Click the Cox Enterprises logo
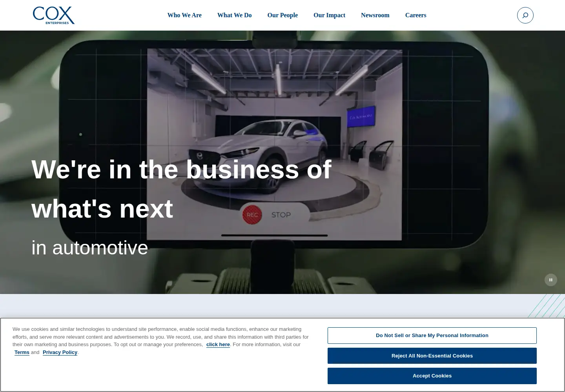 pos(54,15)
